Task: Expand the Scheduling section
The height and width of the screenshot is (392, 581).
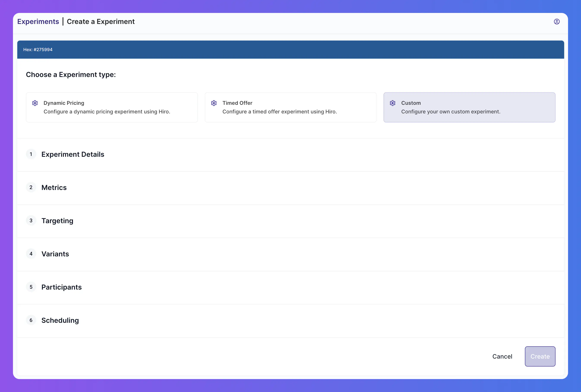Action: (290, 321)
